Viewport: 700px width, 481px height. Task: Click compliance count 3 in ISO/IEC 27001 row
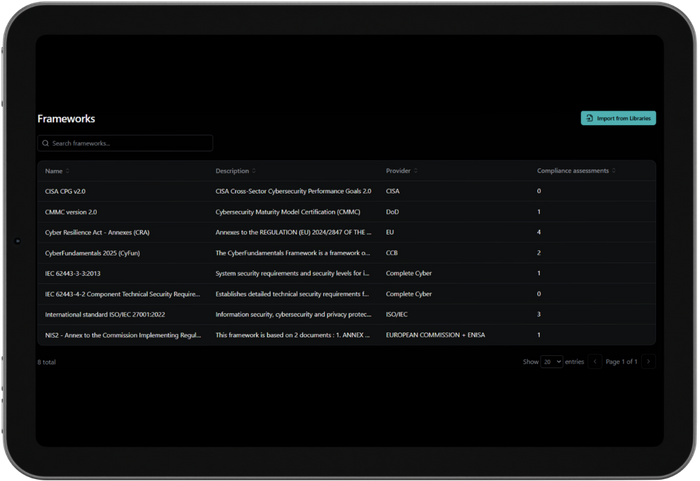[539, 314]
